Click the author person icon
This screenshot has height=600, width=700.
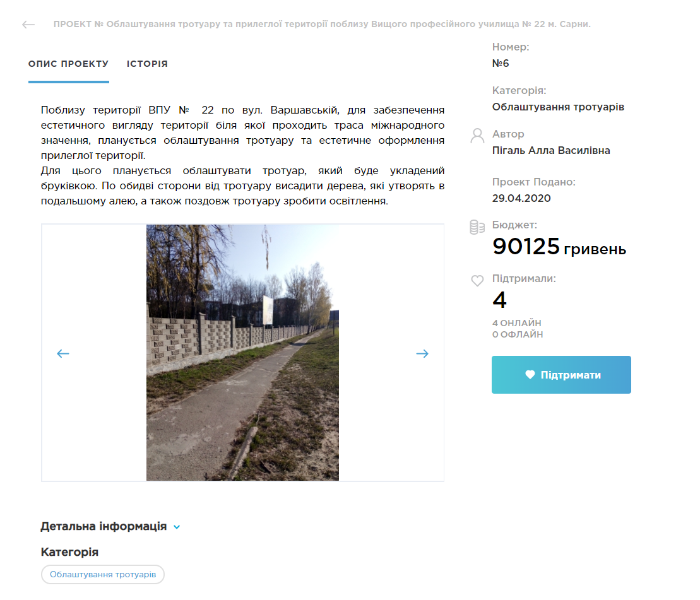click(477, 136)
